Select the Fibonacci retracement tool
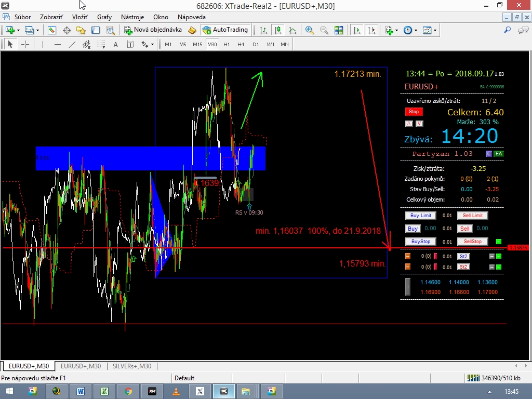Viewport: 532px width, 399px height. point(101,44)
